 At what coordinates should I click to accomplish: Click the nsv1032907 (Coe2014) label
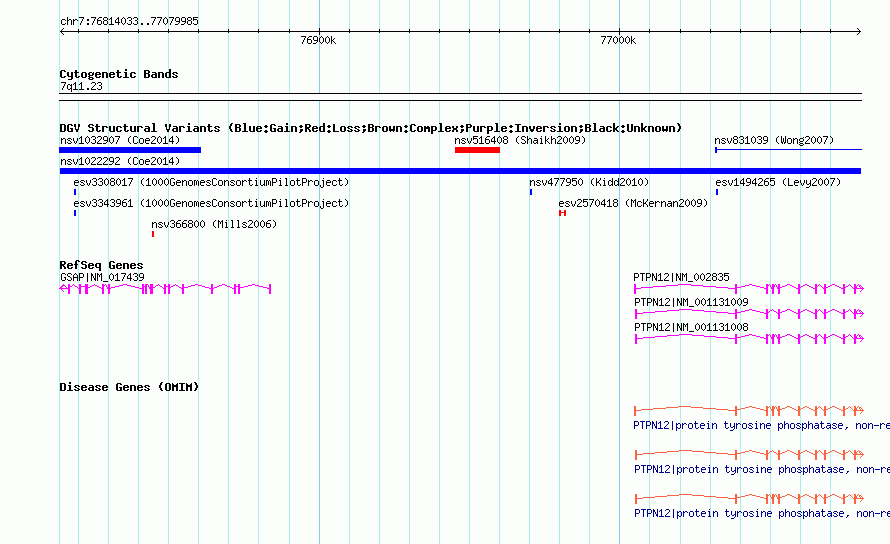[120, 140]
